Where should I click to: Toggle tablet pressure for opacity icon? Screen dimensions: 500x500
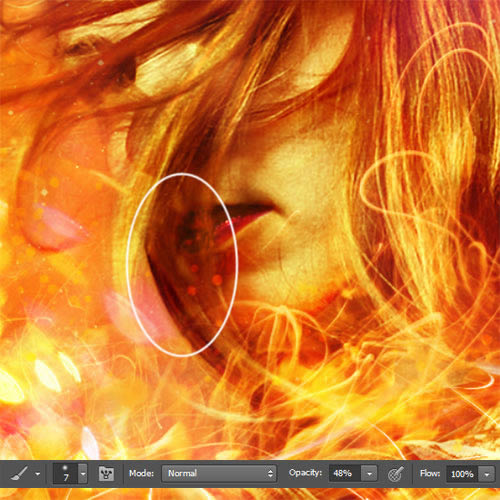tap(396, 474)
